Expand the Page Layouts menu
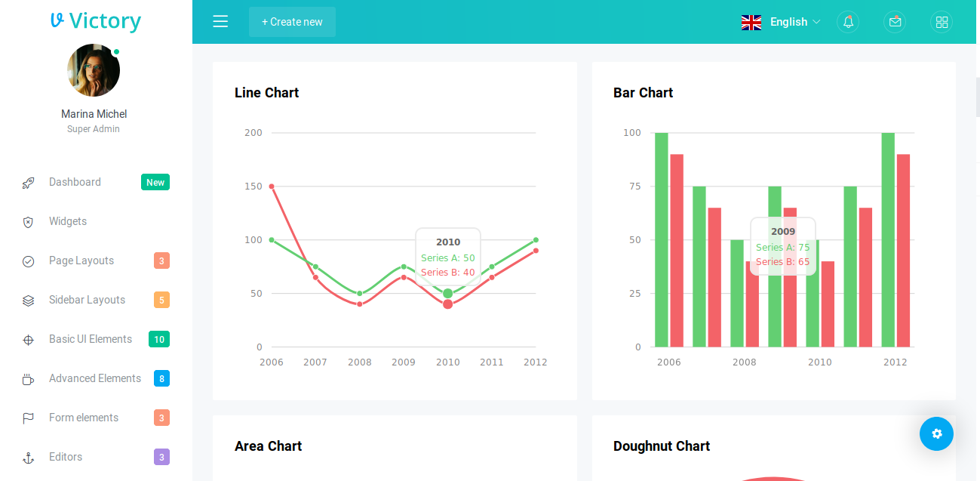This screenshot has height=481, width=980. click(81, 261)
